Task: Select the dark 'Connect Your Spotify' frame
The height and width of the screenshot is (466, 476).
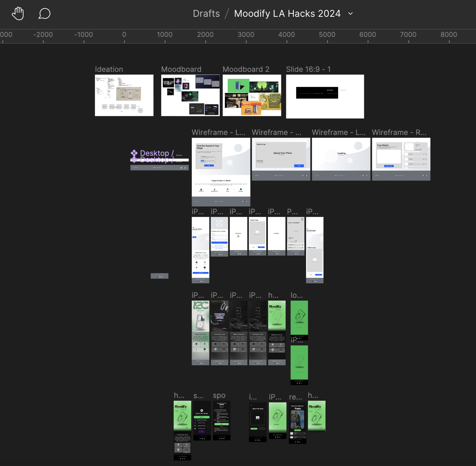Action: [202, 421]
